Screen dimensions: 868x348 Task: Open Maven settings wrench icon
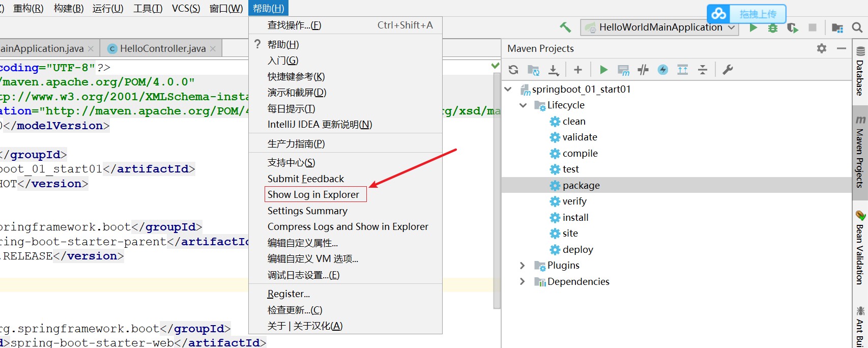click(x=728, y=70)
